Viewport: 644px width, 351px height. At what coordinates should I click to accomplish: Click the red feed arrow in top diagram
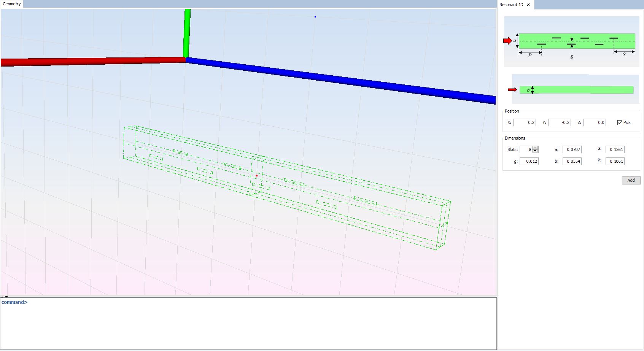507,41
